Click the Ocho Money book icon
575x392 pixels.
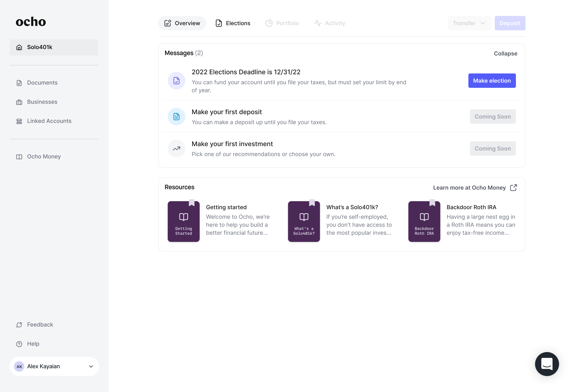pos(19,157)
